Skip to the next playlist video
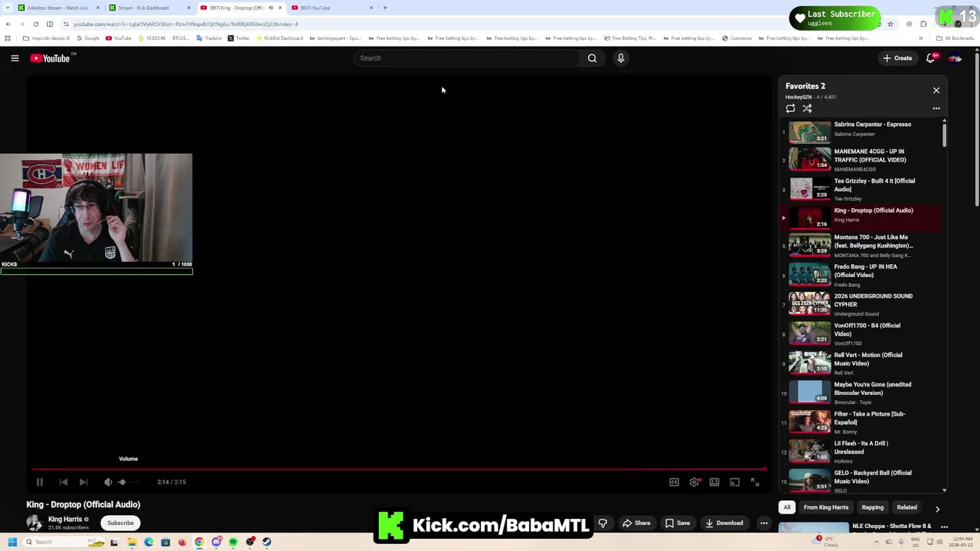 pyautogui.click(x=83, y=482)
